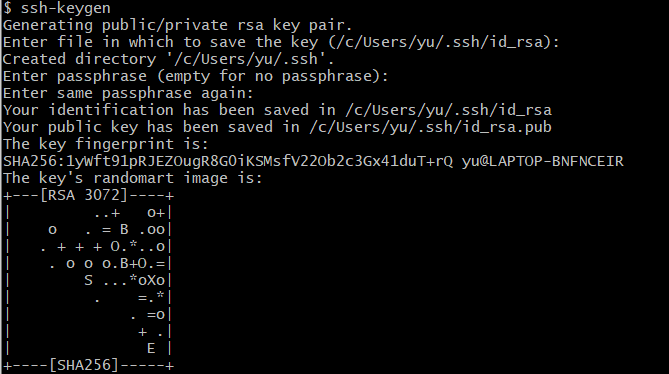Click the '. + + + O.*..o' randomart row
The image size is (669, 374).
point(102,246)
